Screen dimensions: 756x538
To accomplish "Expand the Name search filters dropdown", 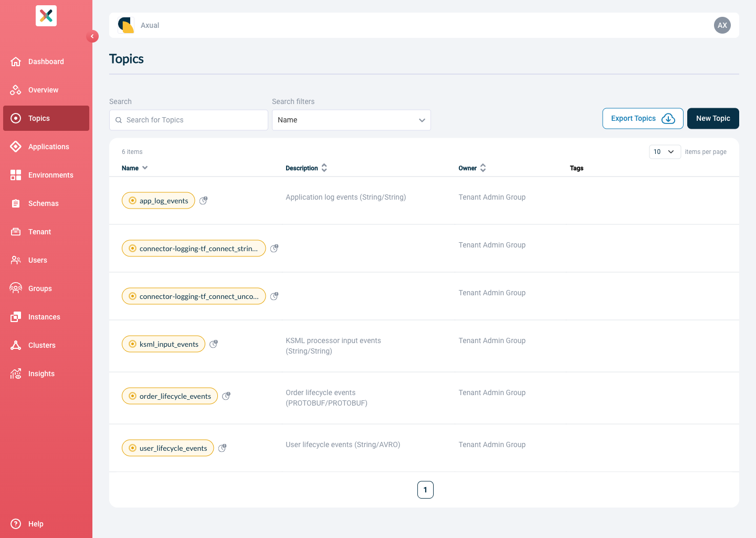I will click(x=351, y=120).
